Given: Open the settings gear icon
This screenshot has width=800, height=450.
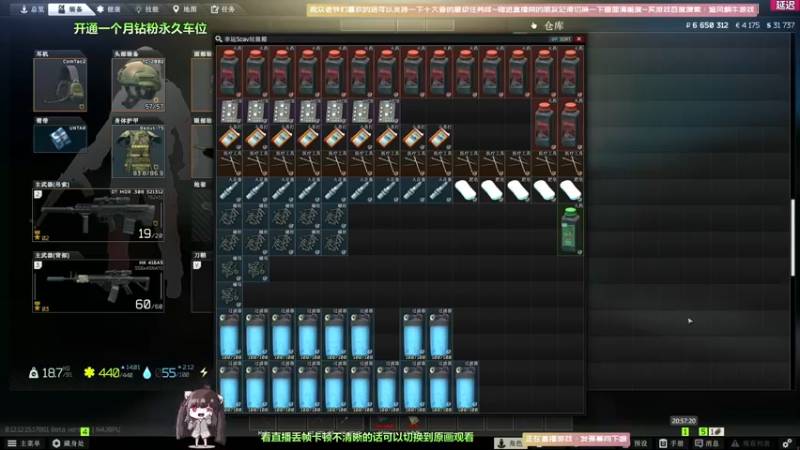Looking at the screenshot, I should pyautogui.click(x=787, y=443).
